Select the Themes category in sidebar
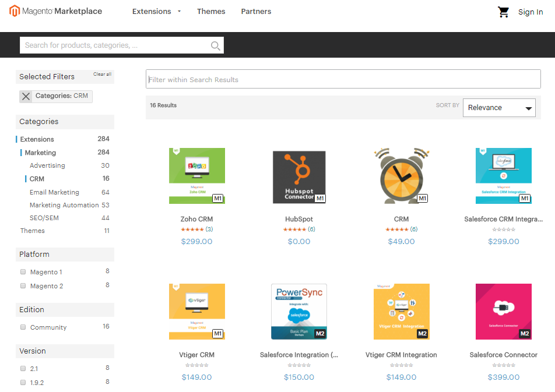555x392 pixels. pos(32,231)
